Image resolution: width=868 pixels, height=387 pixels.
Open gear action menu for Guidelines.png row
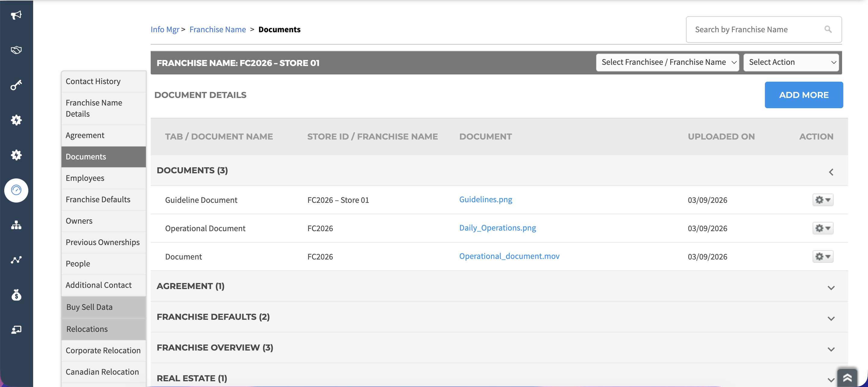coord(822,200)
